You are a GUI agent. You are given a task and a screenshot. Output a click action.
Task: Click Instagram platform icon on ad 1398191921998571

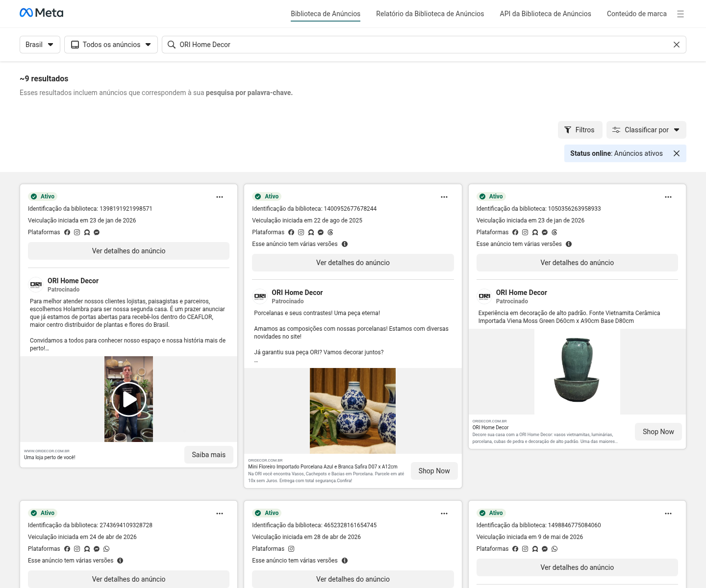(x=77, y=232)
